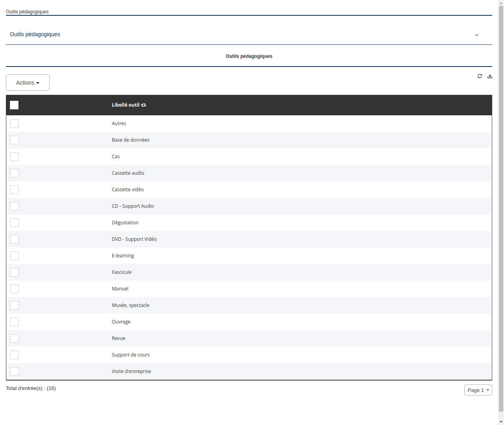The width and height of the screenshot is (504, 425).
Task: Click the refresh icon above the table
Action: tap(480, 76)
